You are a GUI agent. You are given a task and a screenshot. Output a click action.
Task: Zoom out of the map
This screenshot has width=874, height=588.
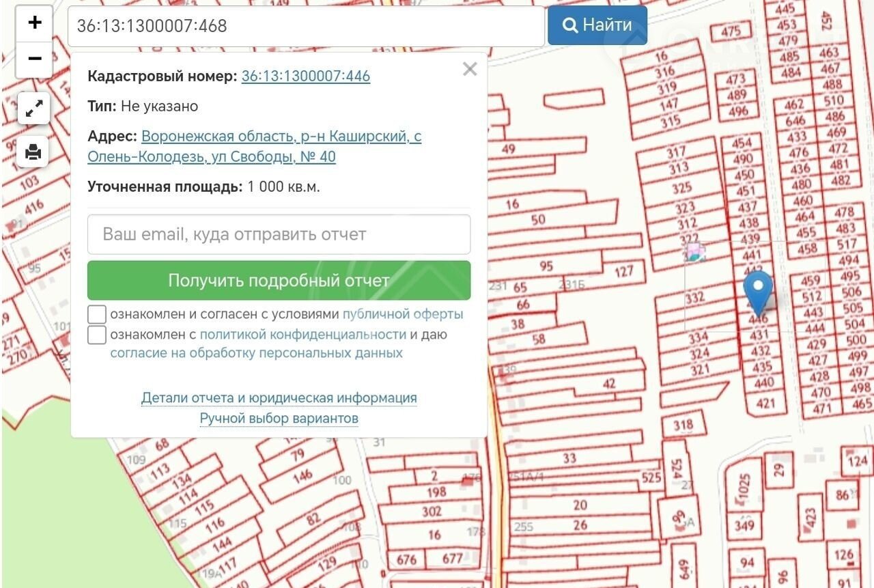click(34, 59)
